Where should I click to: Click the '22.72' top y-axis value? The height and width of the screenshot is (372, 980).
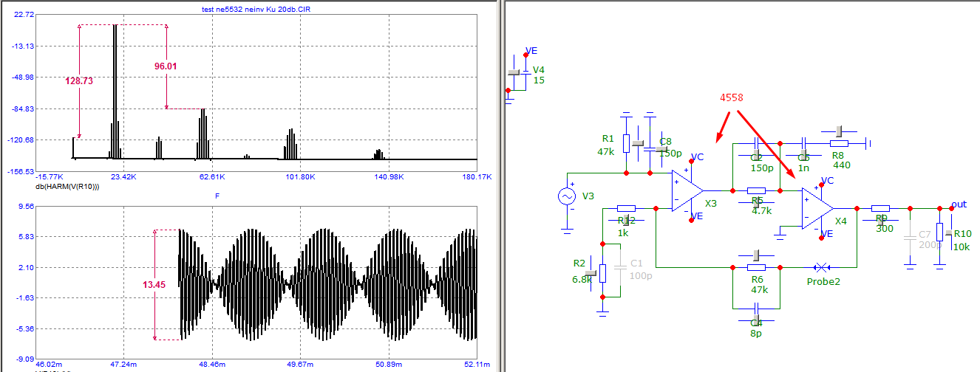(x=24, y=15)
